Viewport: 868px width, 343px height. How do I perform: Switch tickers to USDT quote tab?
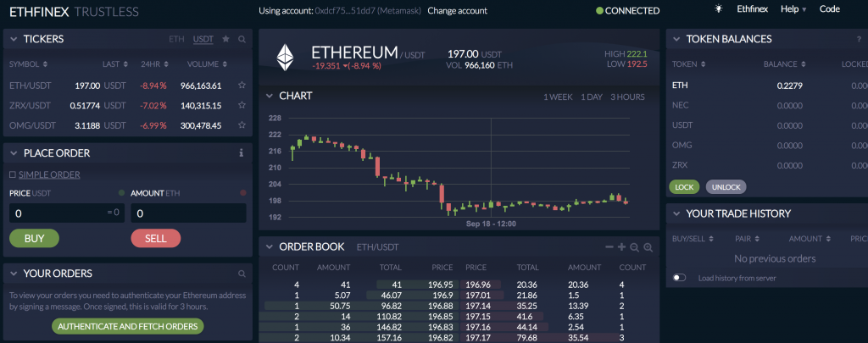click(203, 39)
